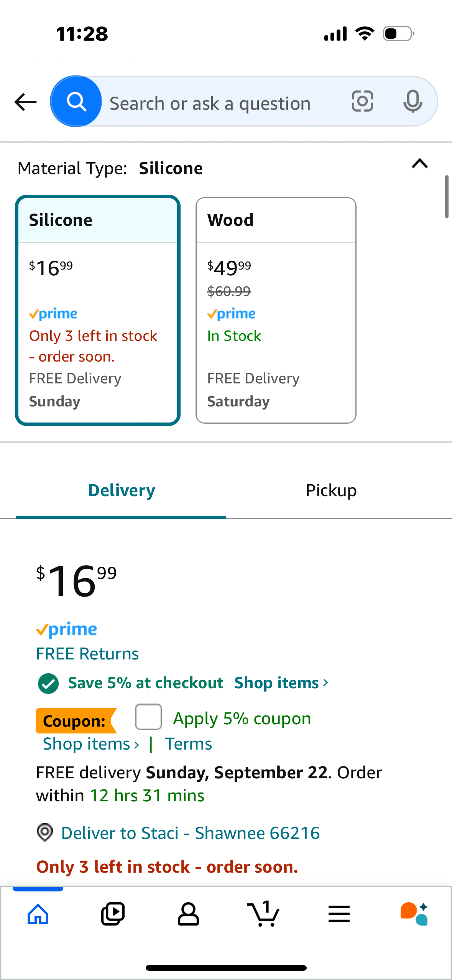Open the shopping cart icon
This screenshot has width=452, height=980.
[263, 914]
